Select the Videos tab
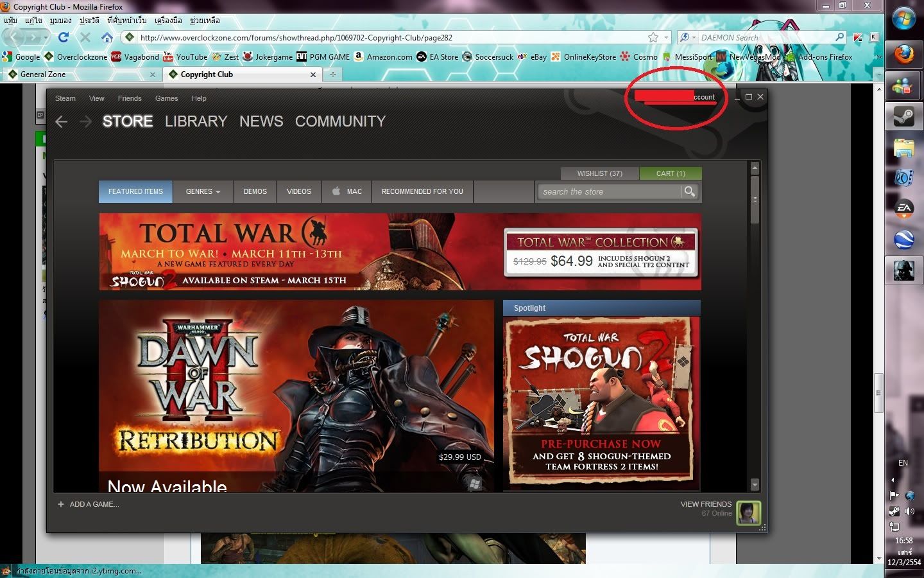This screenshot has width=924, height=578. point(299,191)
